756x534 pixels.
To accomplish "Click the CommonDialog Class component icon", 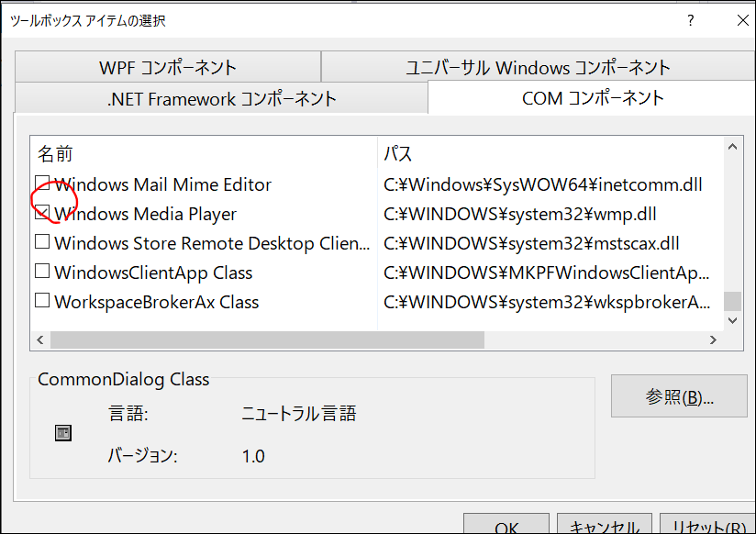I will 63,433.
